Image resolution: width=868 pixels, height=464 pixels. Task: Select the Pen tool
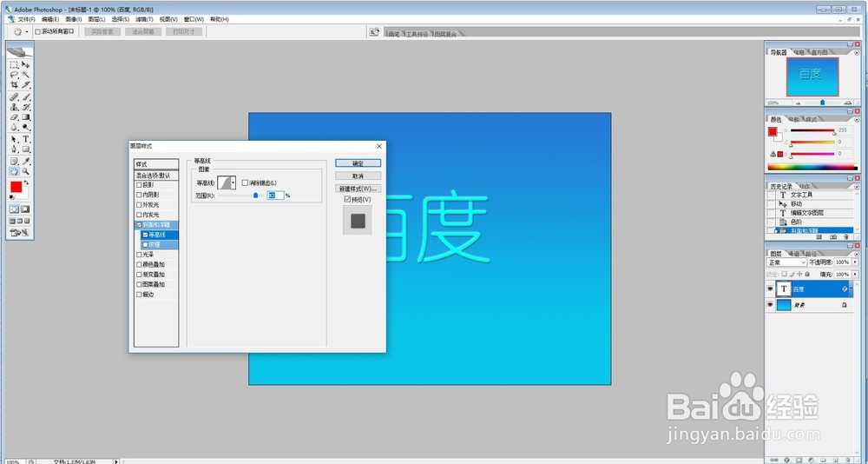click(x=15, y=149)
